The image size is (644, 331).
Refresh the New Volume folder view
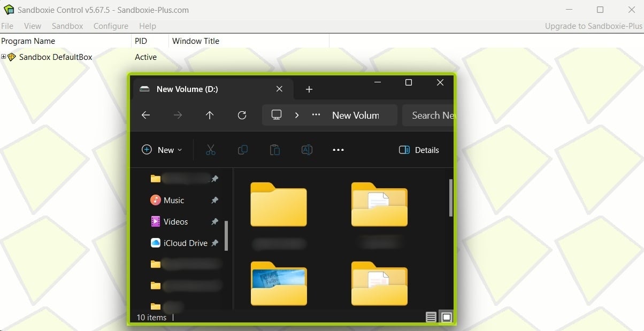pyautogui.click(x=242, y=115)
